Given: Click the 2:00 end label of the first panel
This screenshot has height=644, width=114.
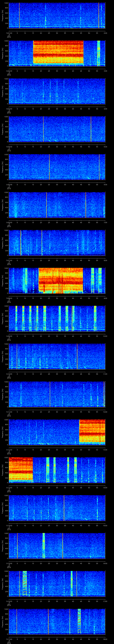Looking at the screenshot, I should pyautogui.click(x=105, y=33).
